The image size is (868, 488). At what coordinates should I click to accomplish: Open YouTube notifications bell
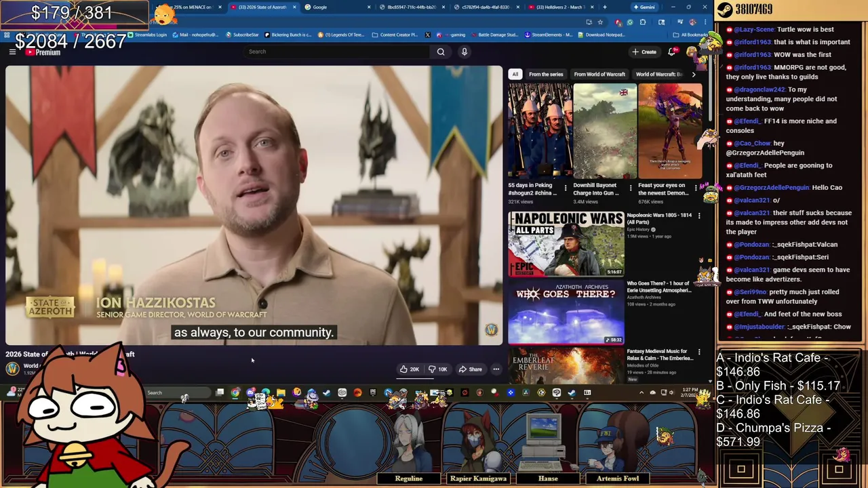click(672, 52)
